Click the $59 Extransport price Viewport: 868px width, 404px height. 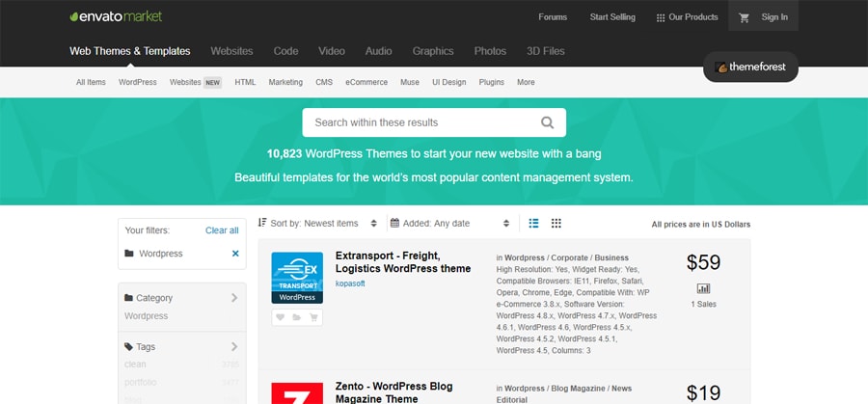tap(704, 262)
